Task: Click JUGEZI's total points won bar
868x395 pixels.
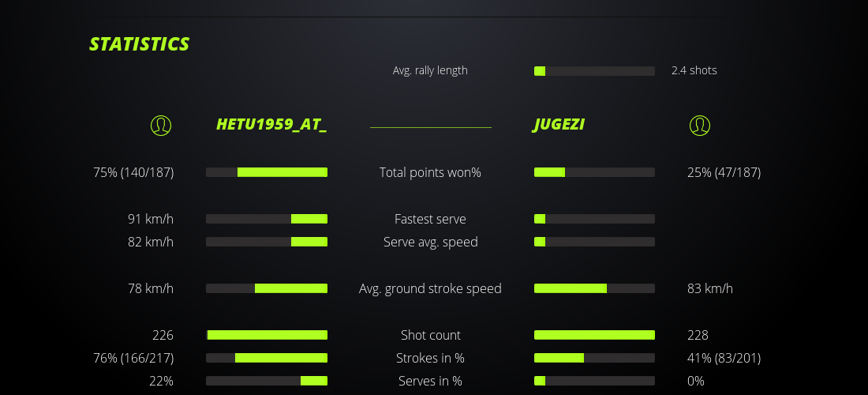Action: (594, 172)
